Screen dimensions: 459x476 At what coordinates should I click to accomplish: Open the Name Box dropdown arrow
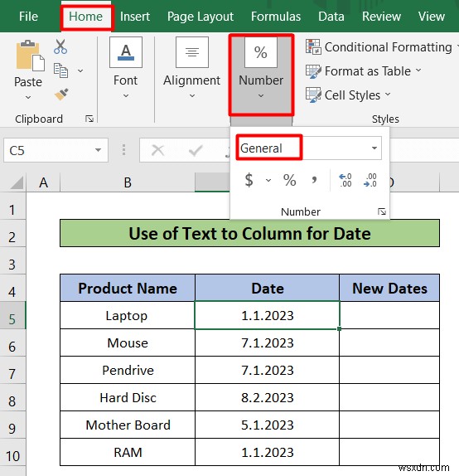click(x=98, y=150)
